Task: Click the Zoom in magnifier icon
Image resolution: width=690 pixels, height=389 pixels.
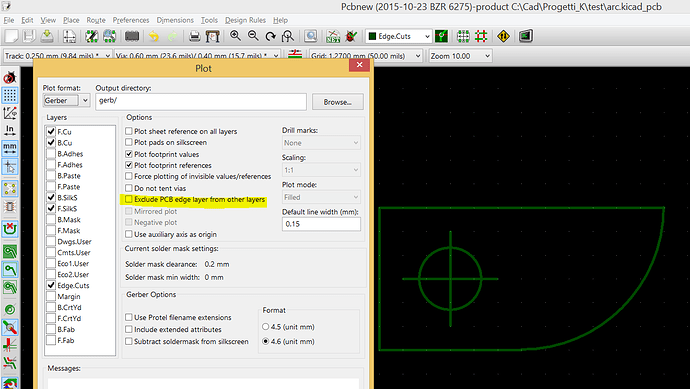Action: tap(235, 36)
